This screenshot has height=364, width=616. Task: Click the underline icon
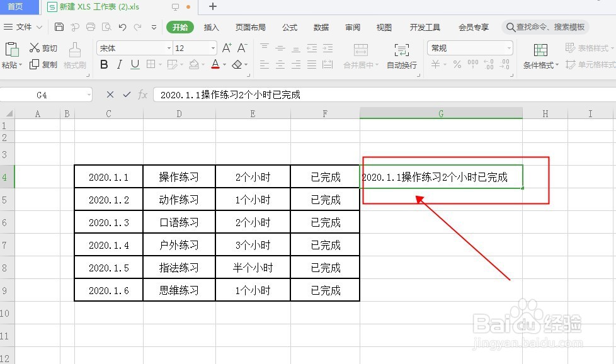click(134, 64)
